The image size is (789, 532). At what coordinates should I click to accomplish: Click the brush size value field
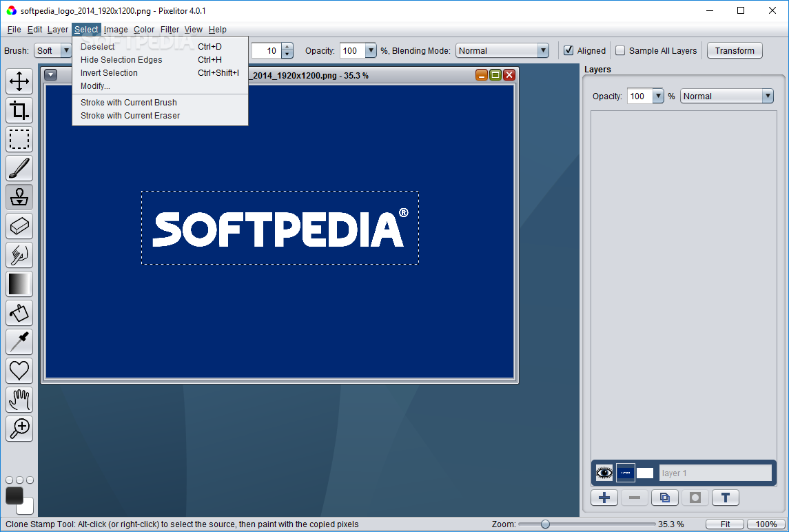(267, 50)
